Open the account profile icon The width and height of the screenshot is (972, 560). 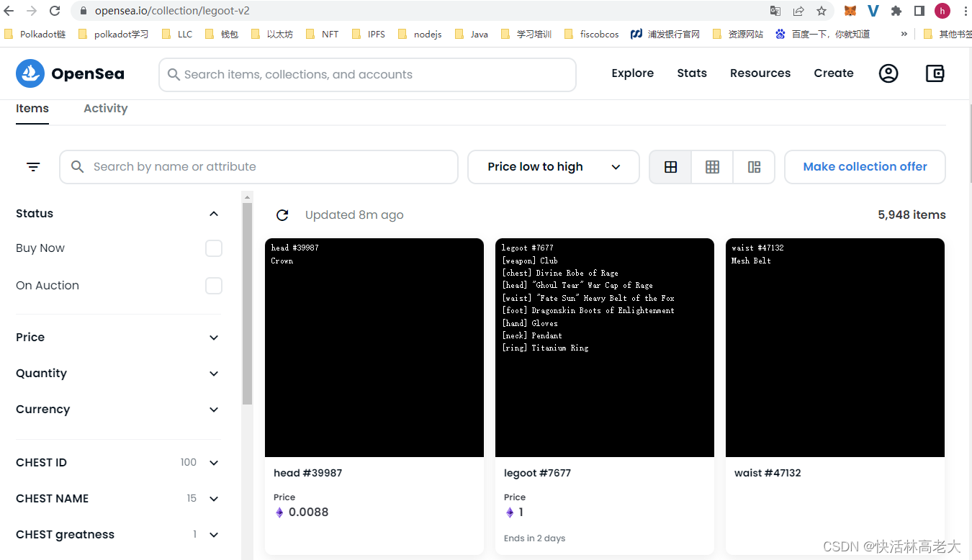888,73
